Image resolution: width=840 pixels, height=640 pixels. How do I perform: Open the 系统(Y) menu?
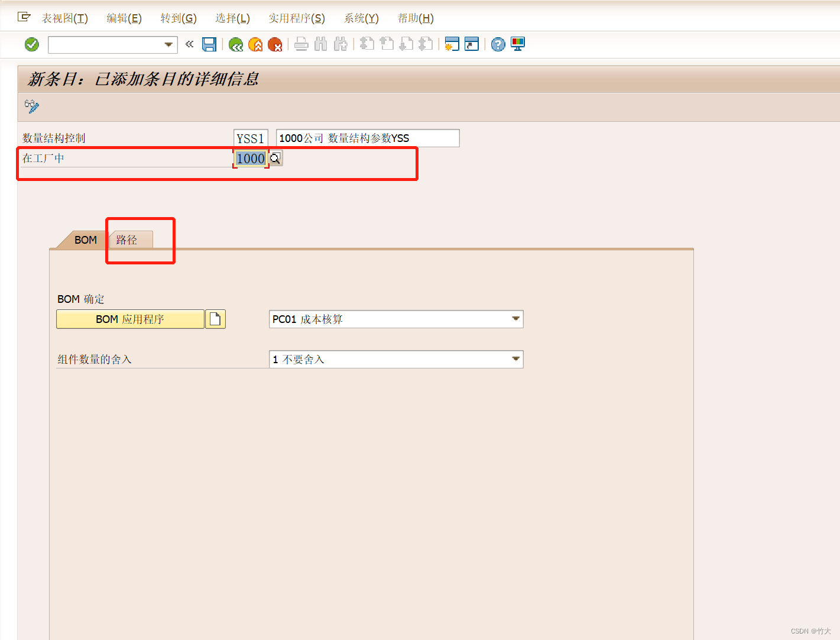[361, 18]
